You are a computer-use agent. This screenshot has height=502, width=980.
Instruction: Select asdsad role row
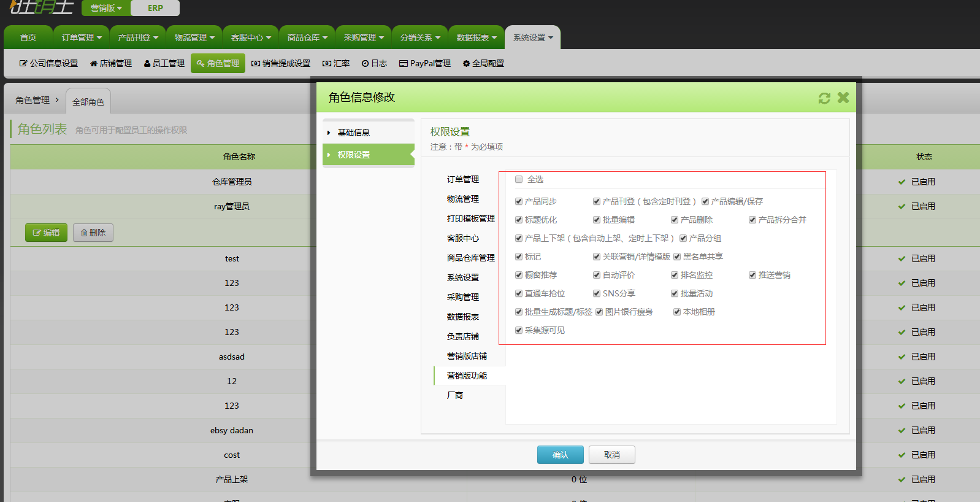[232, 357]
